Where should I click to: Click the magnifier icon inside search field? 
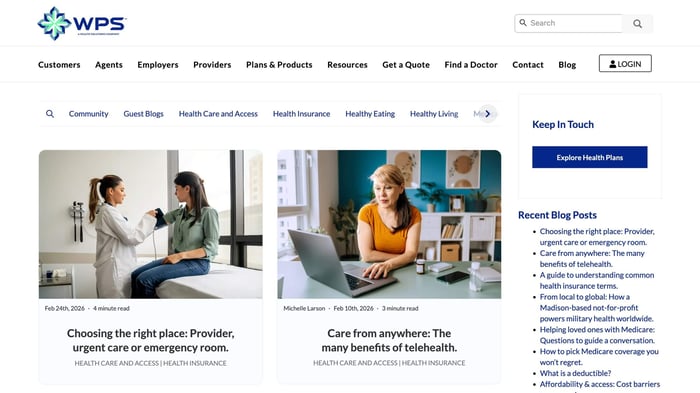point(523,22)
